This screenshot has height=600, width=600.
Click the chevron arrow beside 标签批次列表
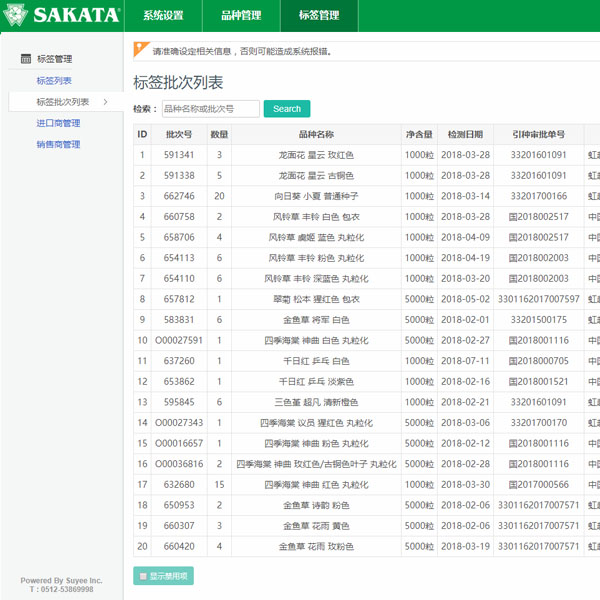pyautogui.click(x=106, y=102)
